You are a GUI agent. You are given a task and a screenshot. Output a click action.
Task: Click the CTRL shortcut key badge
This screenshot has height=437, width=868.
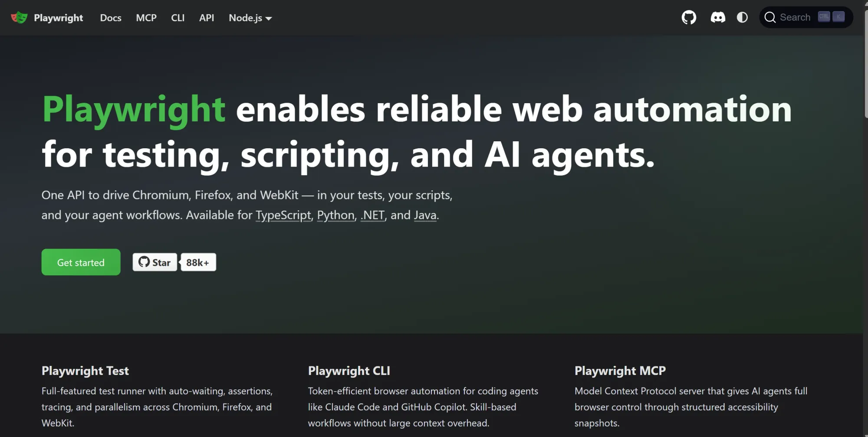coord(824,17)
